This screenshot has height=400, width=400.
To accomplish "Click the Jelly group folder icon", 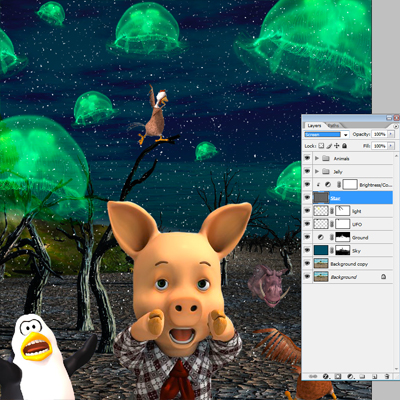I will click(x=326, y=171).
